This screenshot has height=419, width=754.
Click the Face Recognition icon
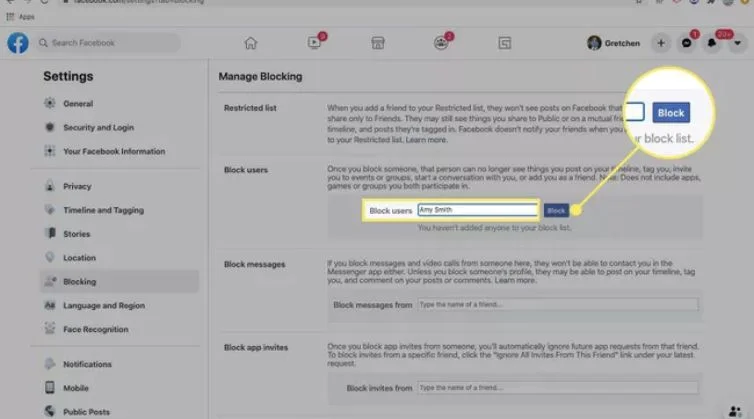click(x=50, y=329)
